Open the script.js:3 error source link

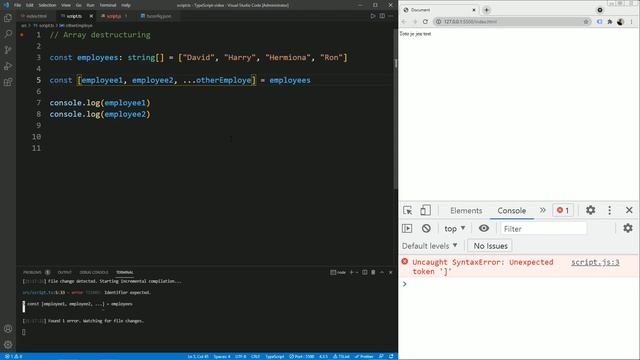tap(595, 262)
